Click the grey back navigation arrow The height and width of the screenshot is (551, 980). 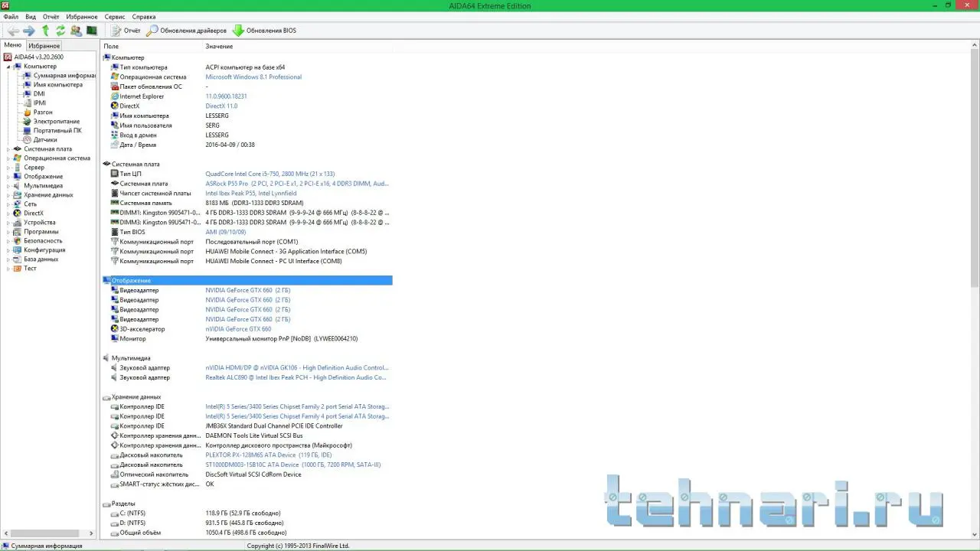tap(13, 31)
